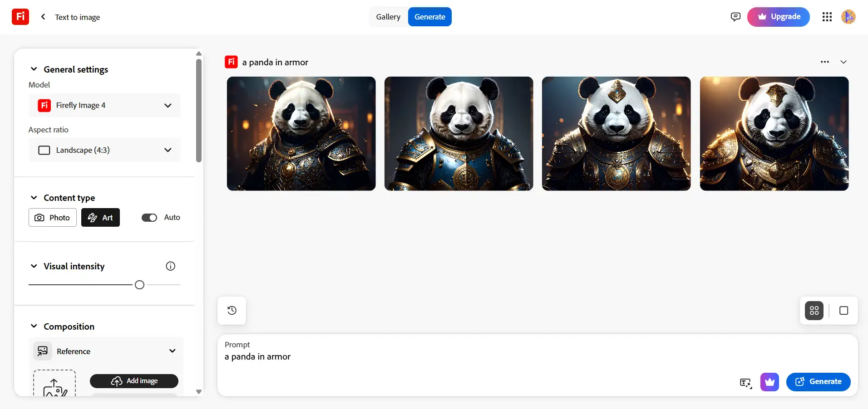This screenshot has height=409, width=868.
Task: Open the apps grid menu
Action: pos(827,17)
